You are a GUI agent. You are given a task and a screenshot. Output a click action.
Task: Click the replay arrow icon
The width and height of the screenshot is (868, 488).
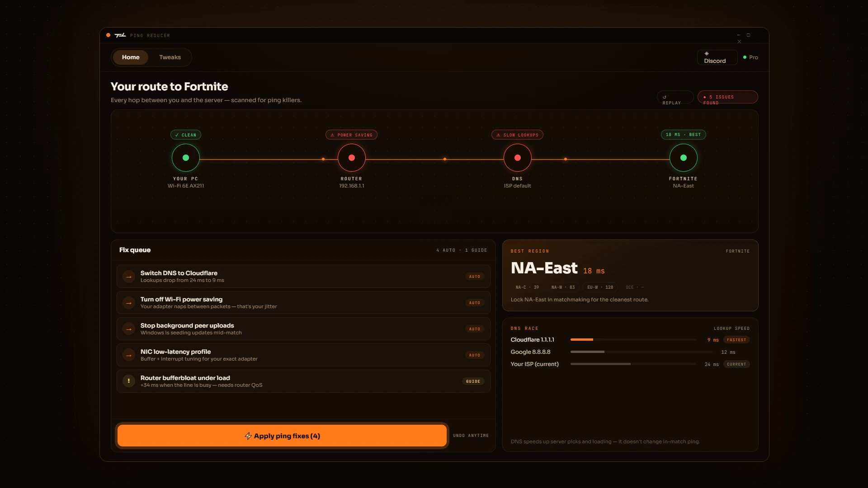665,97
